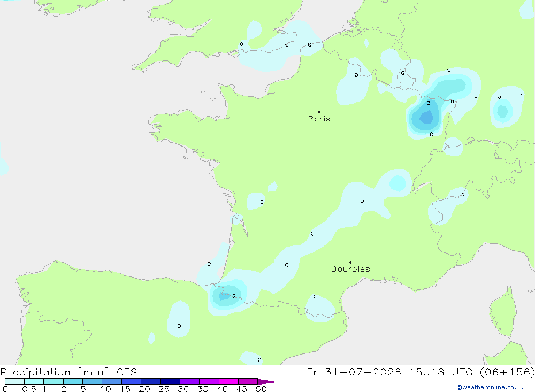Pick the 0.1–0.5 mm legend swatch

(x=14, y=381)
